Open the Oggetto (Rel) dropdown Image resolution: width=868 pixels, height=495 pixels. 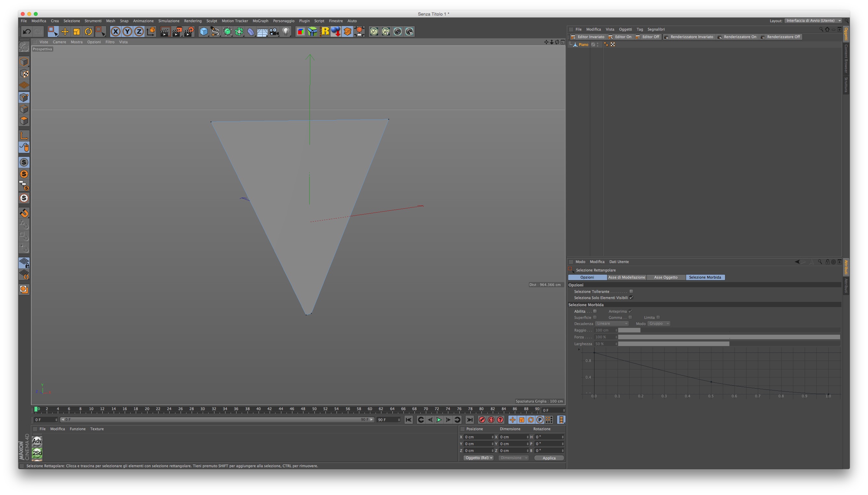click(479, 458)
